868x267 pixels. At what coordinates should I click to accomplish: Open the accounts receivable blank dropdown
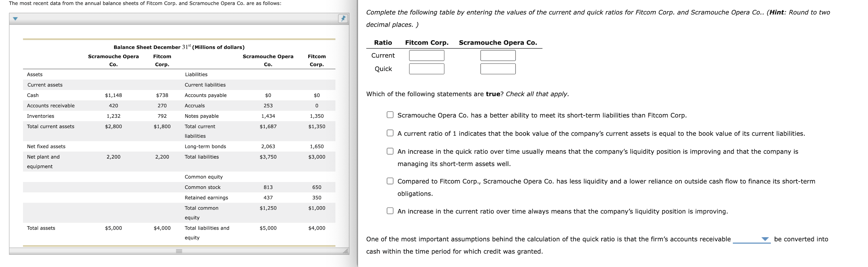[x=751, y=239]
